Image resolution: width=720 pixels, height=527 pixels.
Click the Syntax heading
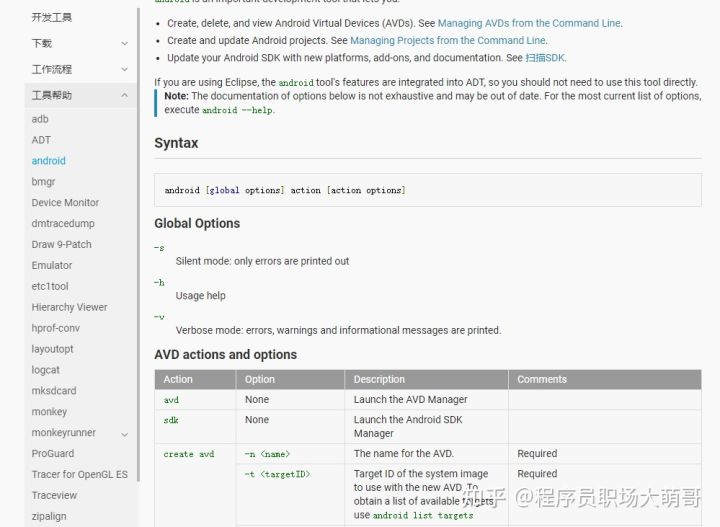(x=176, y=143)
